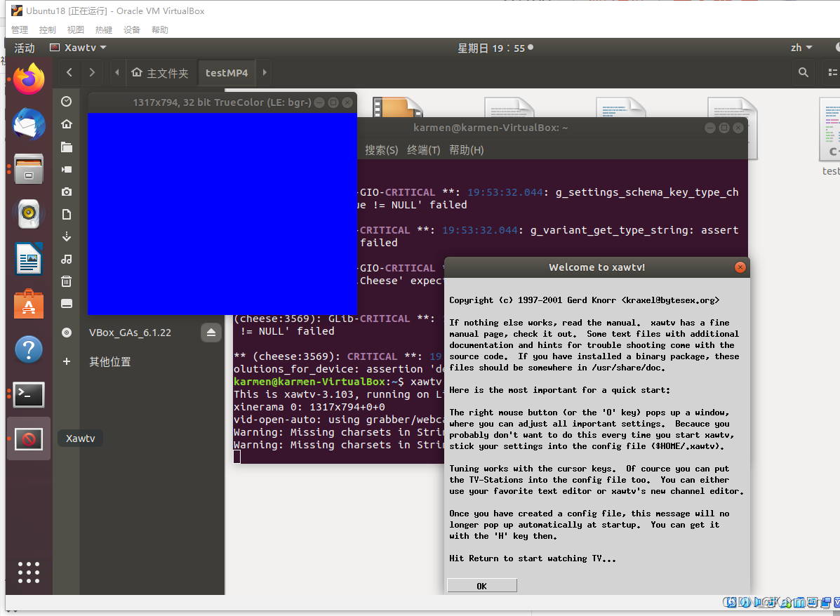This screenshot has width=840, height=616.
Task: Go forward in Files navigation
Action: click(x=92, y=72)
